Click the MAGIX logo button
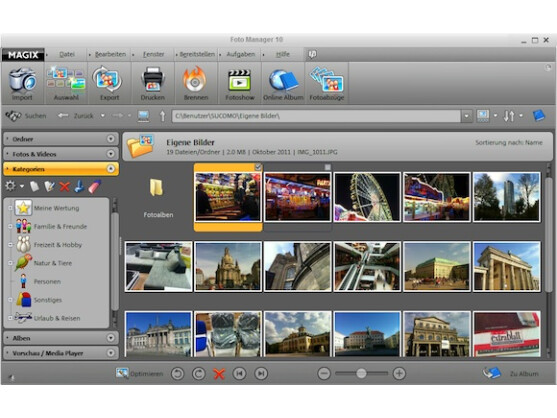 coord(23,55)
